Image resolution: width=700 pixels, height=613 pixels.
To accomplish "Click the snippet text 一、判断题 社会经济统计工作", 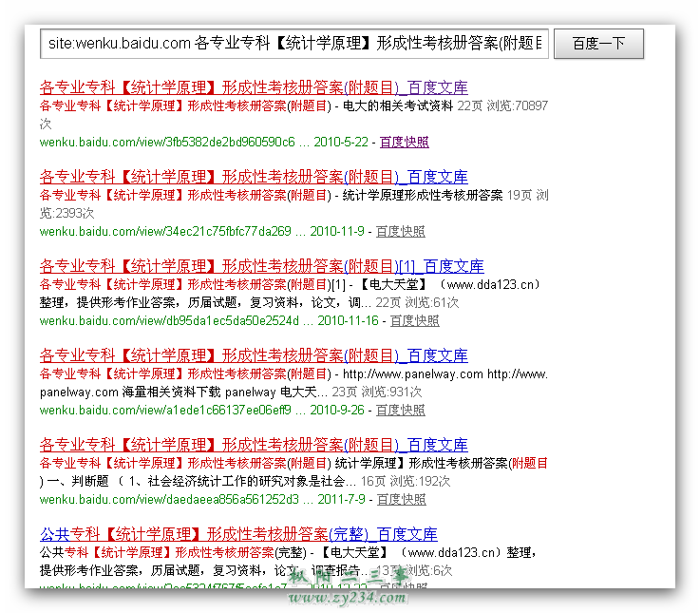I will pos(196,481).
